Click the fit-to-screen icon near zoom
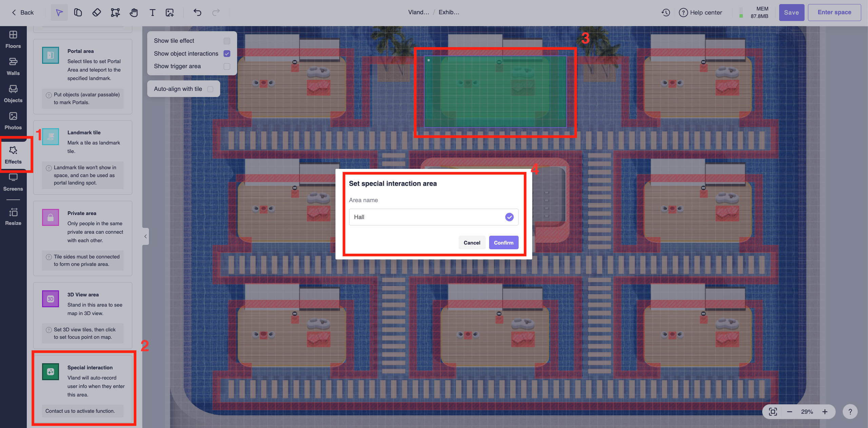Image resolution: width=868 pixels, height=428 pixels. click(x=773, y=412)
